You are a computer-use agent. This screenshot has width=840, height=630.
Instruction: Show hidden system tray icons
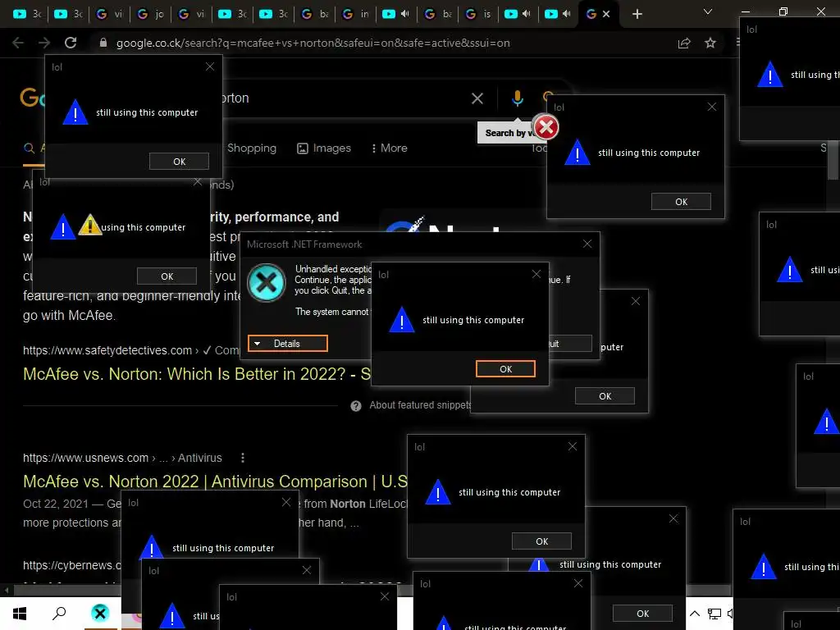(x=694, y=614)
